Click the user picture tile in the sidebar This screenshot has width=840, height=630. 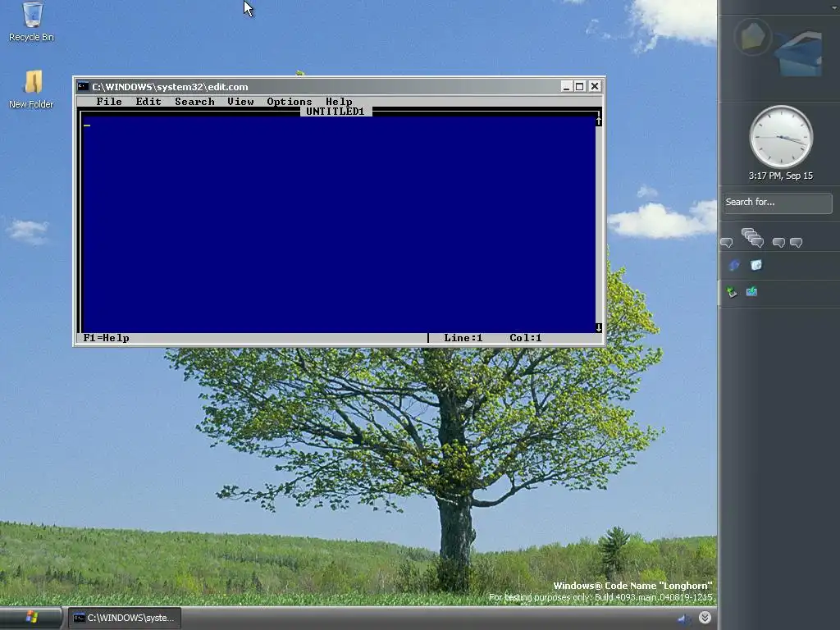click(753, 37)
